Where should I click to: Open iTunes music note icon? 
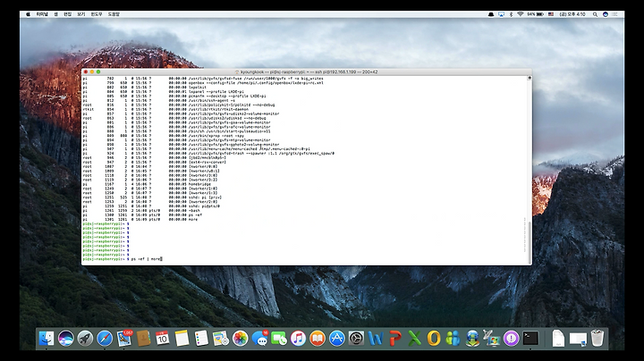tap(298, 339)
